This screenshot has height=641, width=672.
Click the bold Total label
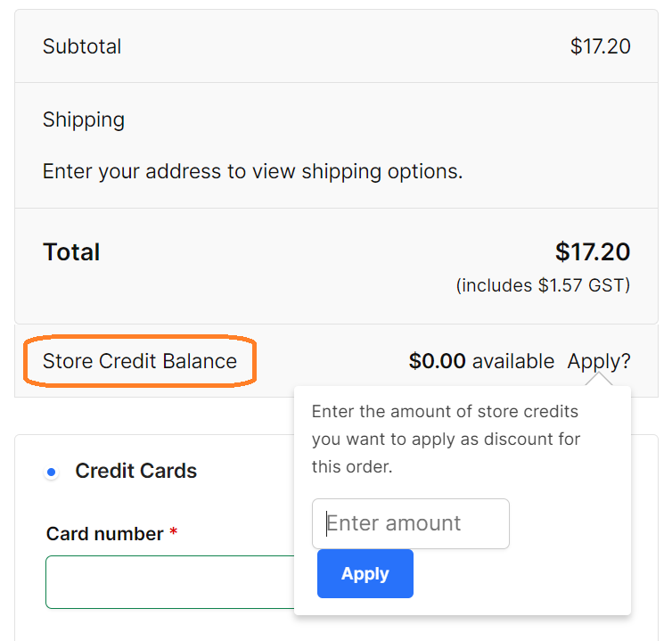(x=71, y=252)
